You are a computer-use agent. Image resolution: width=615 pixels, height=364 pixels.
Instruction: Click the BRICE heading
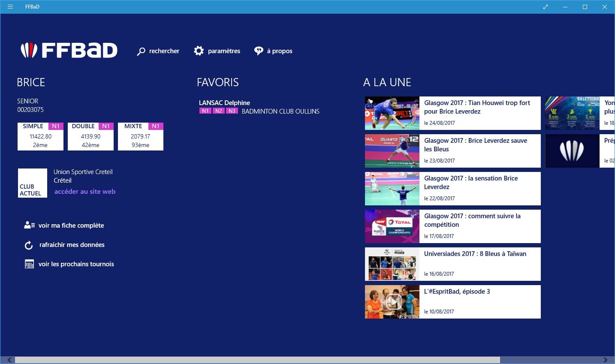point(31,82)
